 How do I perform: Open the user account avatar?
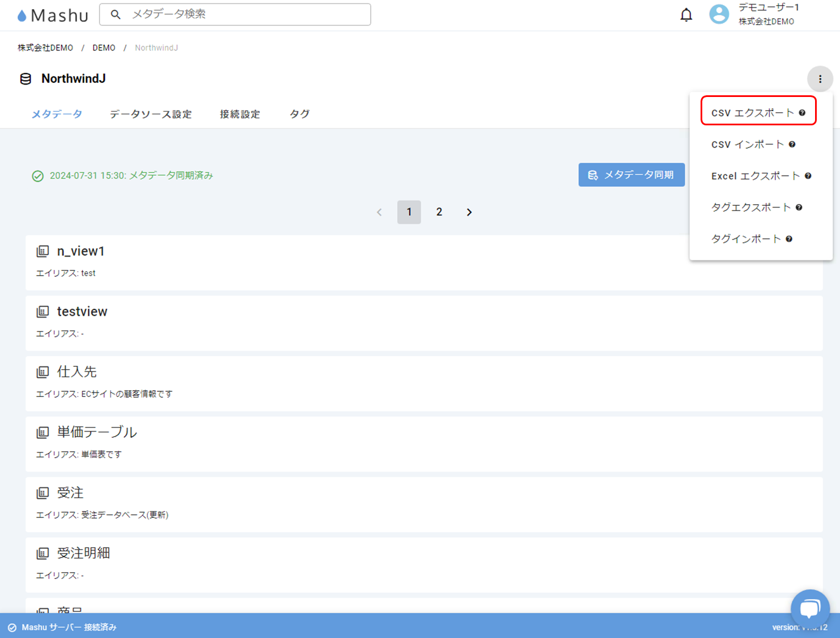coord(719,14)
